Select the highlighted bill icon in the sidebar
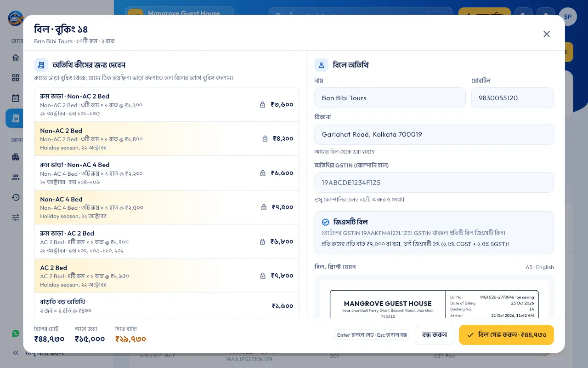Screen dimensions: 588x368 point(16,118)
